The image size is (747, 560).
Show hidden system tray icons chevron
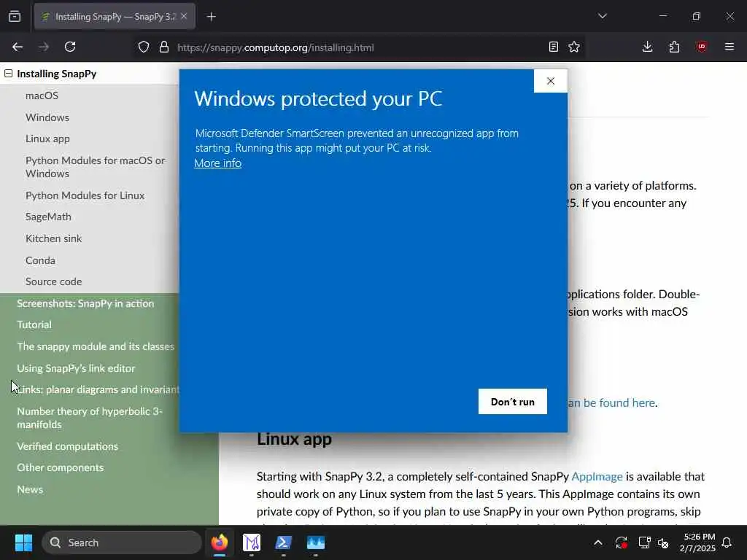598,542
